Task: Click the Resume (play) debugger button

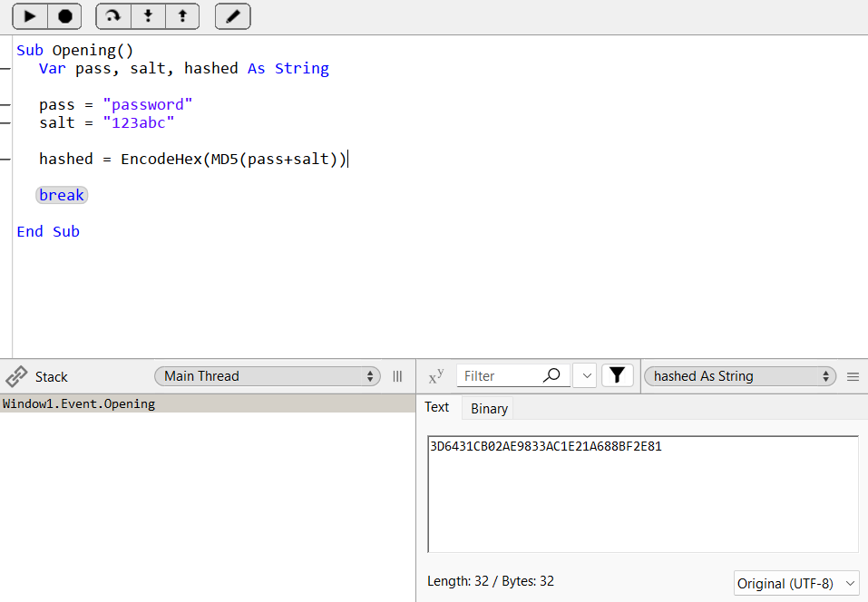Action: coord(30,16)
